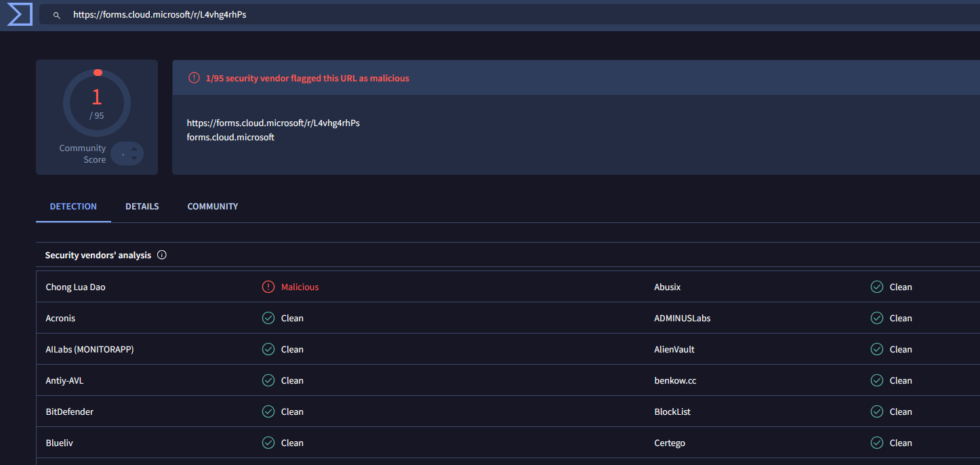Click the Clean checkmark icon for Abusix
980x465 pixels.
[877, 287]
